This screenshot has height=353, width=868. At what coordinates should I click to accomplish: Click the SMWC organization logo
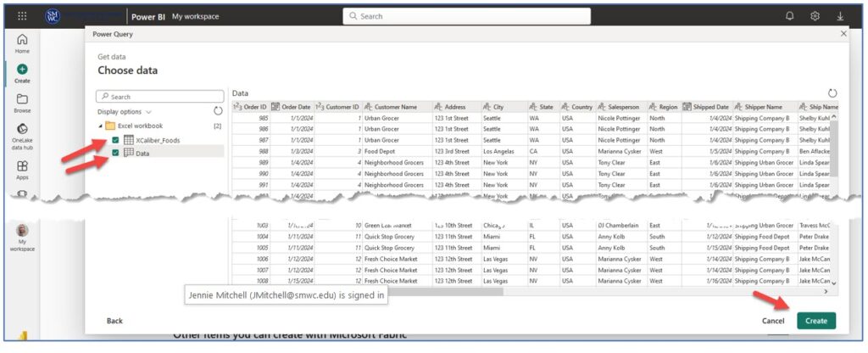pyautogui.click(x=53, y=16)
